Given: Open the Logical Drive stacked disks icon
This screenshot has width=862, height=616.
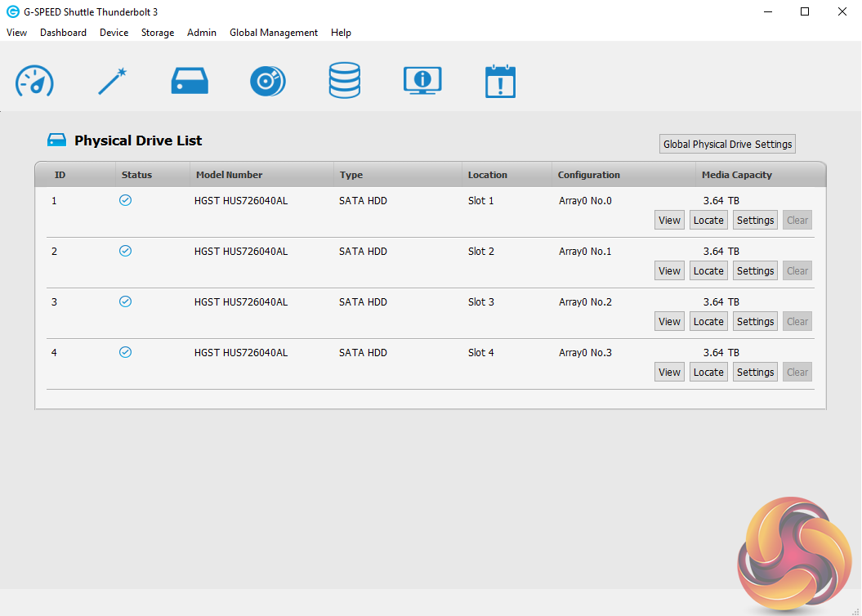Looking at the screenshot, I should pos(344,82).
